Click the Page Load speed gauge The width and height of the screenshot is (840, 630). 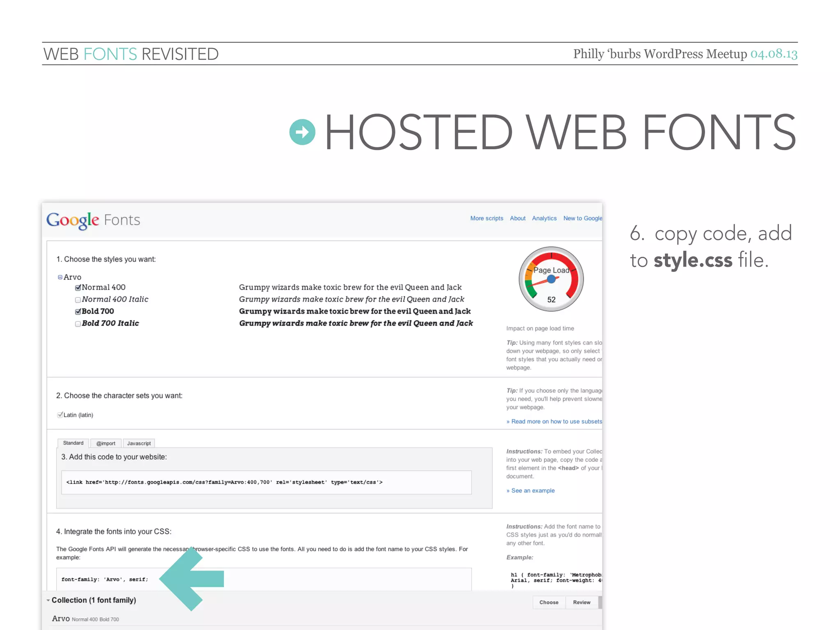(551, 279)
